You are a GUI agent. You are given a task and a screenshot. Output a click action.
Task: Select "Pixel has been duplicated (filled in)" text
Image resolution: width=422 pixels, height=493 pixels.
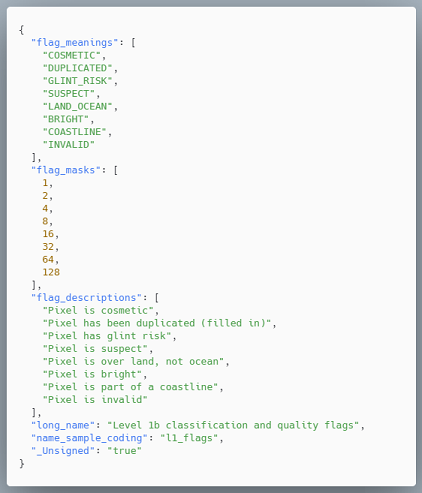[157, 323]
